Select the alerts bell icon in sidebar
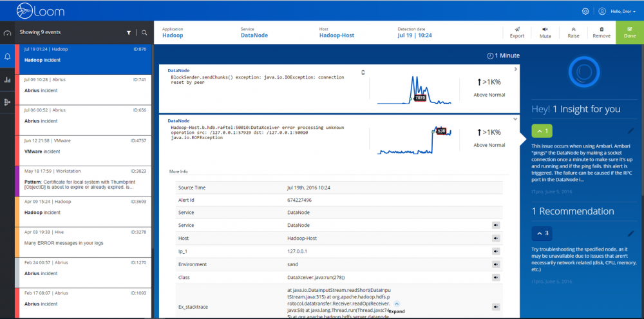This screenshot has height=319, width=644. coord(8,57)
